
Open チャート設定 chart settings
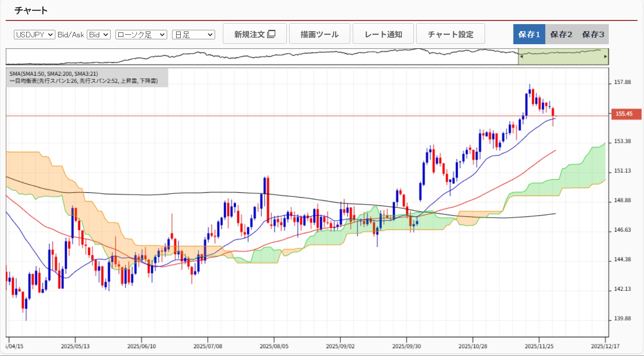pyautogui.click(x=451, y=34)
